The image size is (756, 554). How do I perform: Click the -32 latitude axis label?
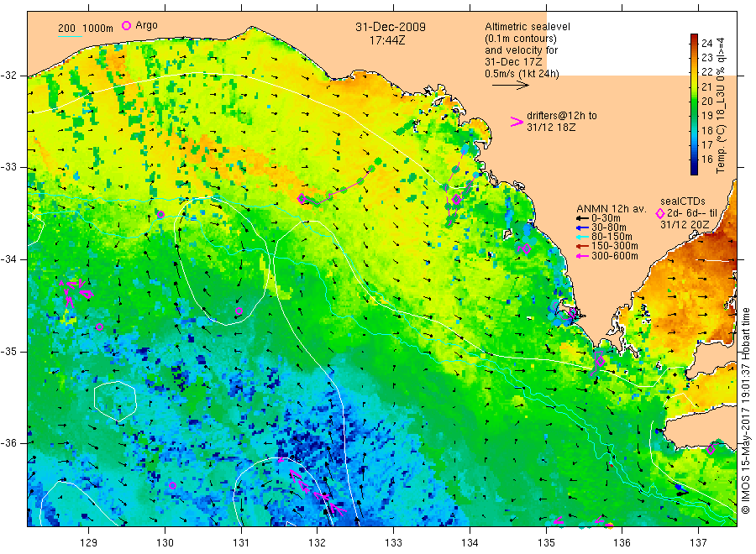8,76
